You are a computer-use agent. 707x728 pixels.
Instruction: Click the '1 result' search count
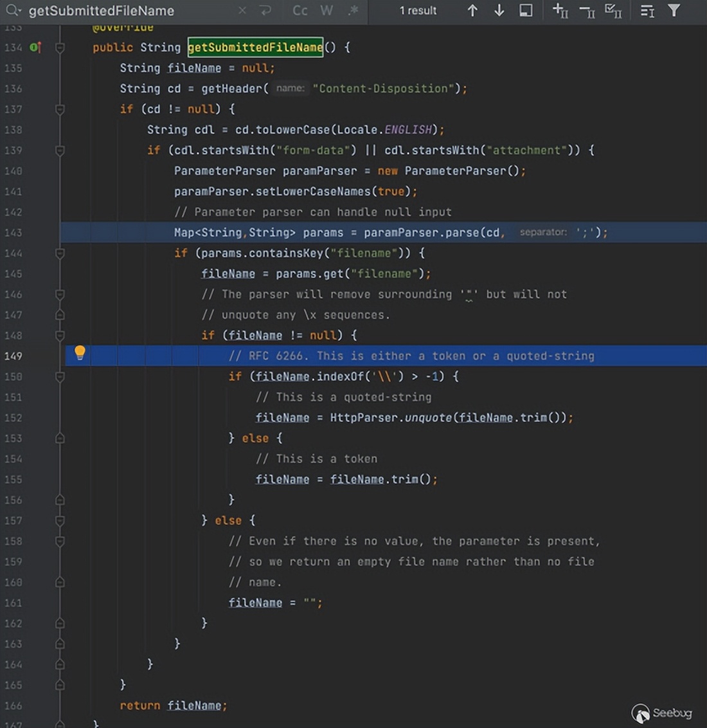click(418, 10)
